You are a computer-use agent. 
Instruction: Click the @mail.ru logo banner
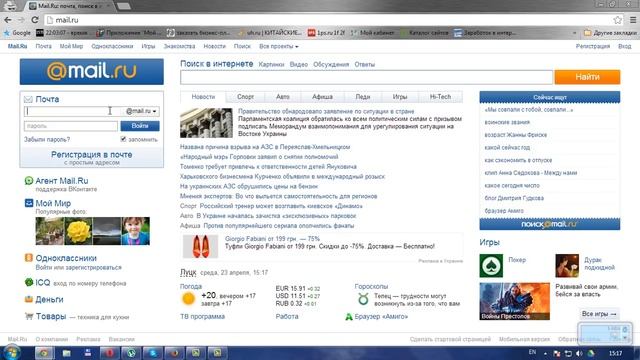pyautogui.click(x=91, y=71)
